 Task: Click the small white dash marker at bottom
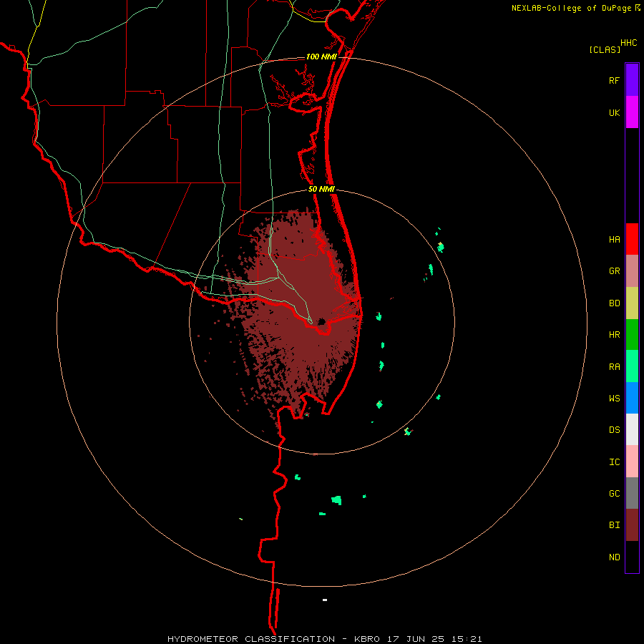coord(325,600)
